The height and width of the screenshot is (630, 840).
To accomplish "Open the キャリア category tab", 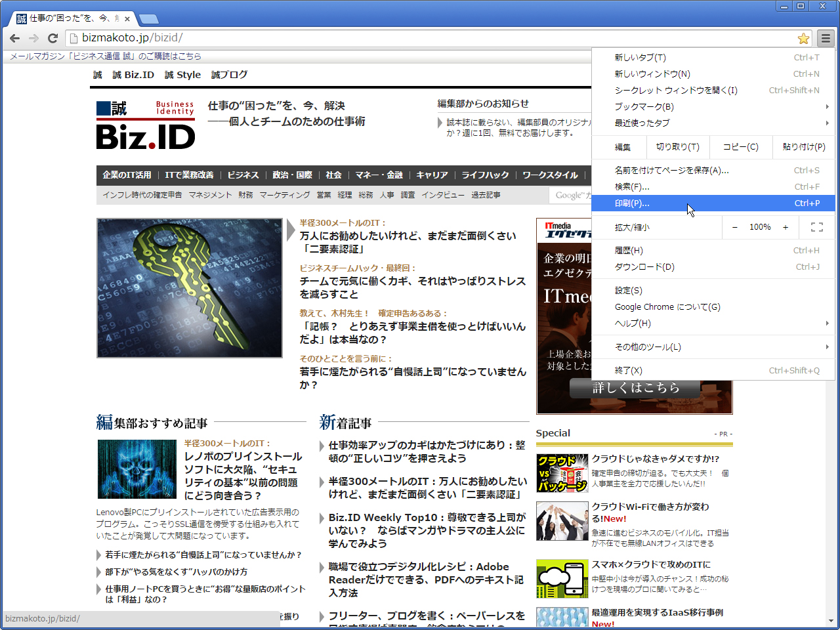I will (x=432, y=175).
